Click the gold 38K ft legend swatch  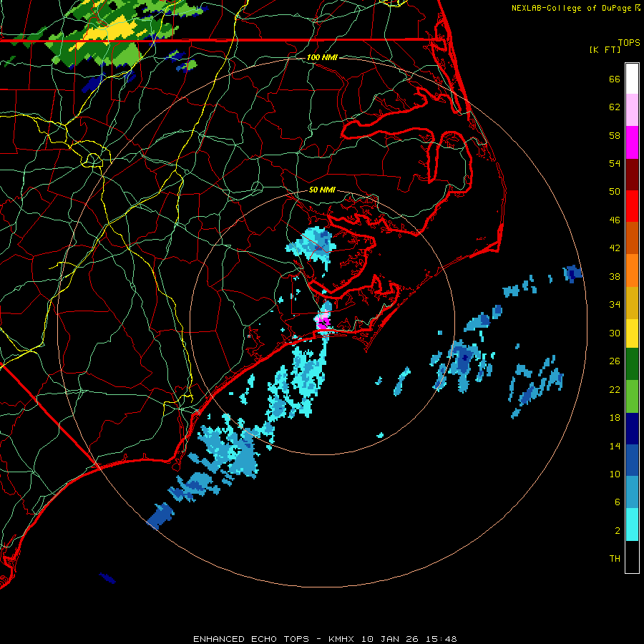click(x=632, y=302)
